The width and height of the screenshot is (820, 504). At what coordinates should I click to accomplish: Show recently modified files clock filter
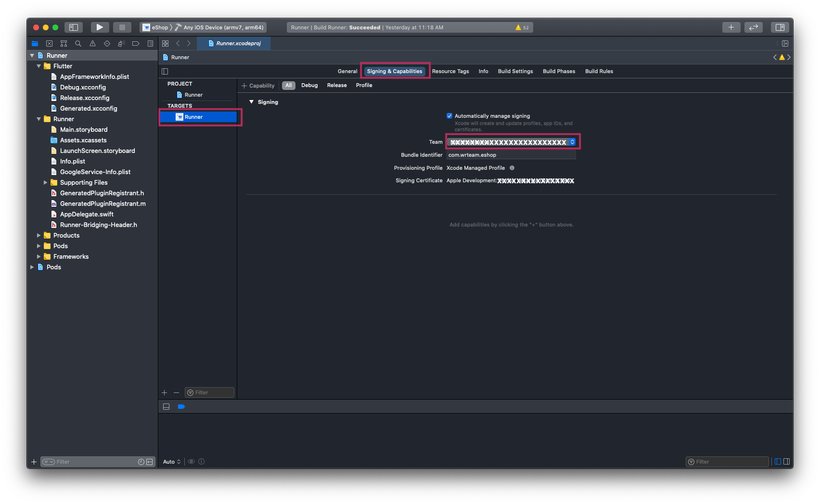pos(141,462)
